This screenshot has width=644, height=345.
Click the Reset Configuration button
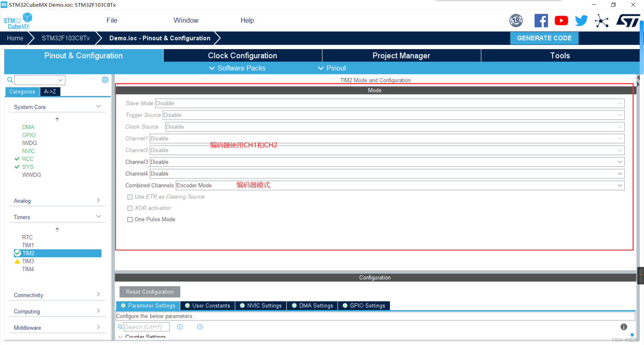150,292
